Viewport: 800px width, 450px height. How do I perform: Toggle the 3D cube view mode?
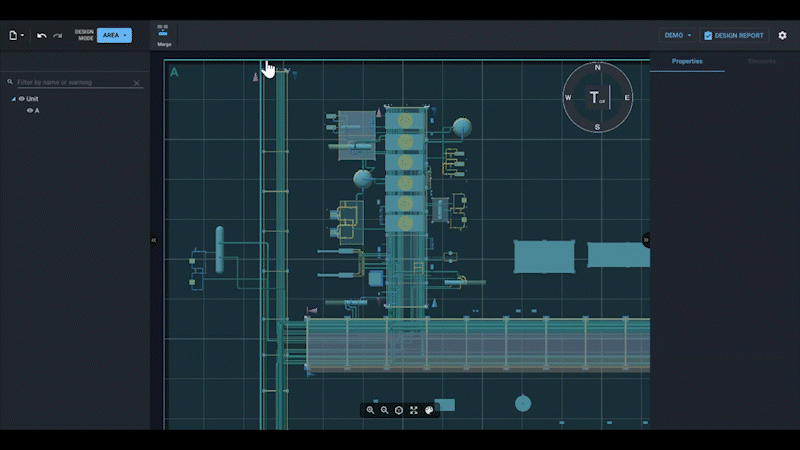399,410
